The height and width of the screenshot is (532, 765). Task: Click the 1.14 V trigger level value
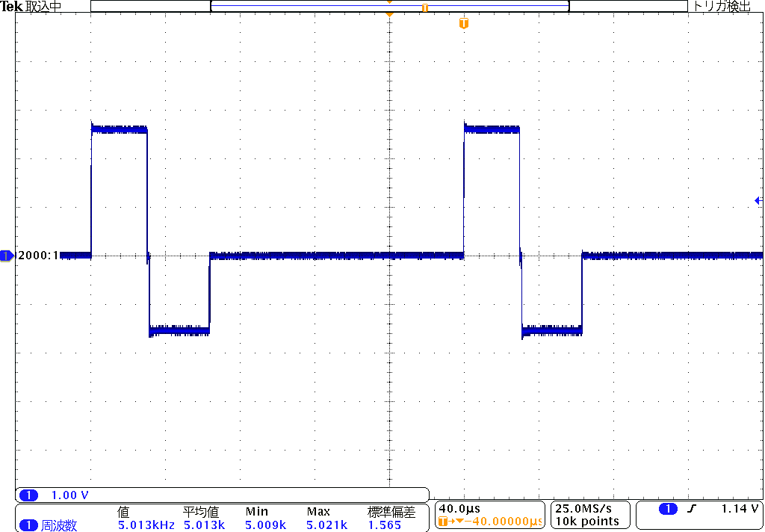[x=740, y=510]
